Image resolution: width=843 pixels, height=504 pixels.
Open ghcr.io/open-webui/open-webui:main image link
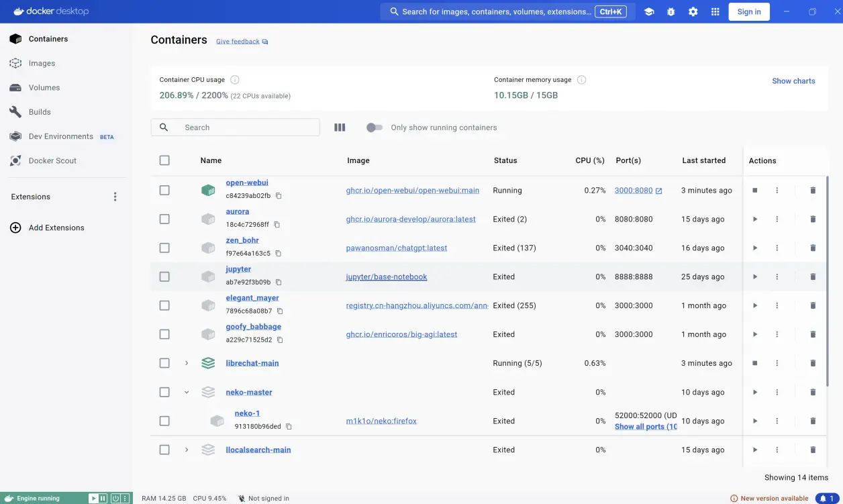[413, 191]
